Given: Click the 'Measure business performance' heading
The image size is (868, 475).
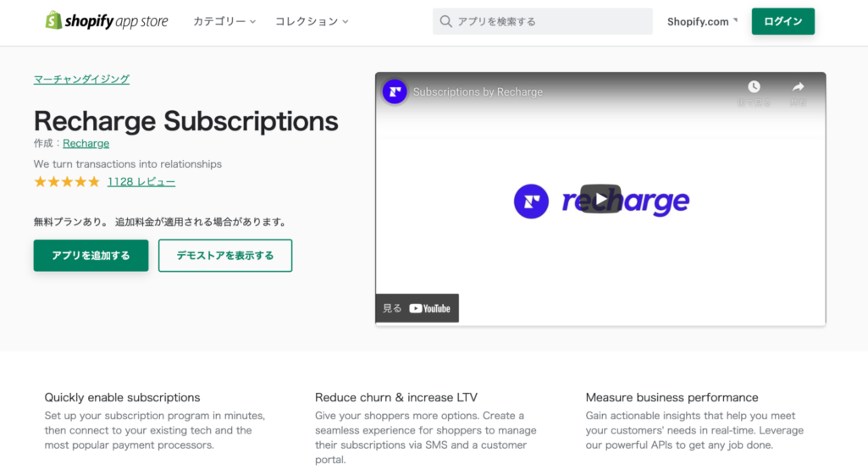Looking at the screenshot, I should (x=672, y=397).
